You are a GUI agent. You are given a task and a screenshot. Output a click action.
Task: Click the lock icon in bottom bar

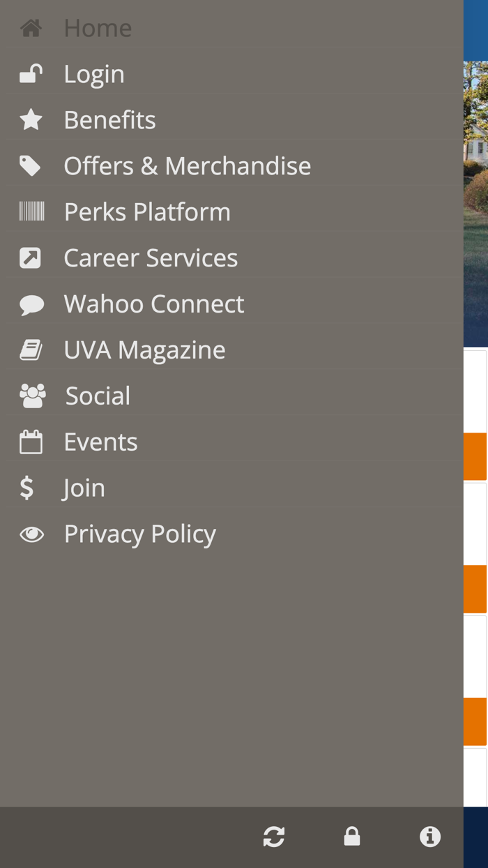click(x=352, y=837)
